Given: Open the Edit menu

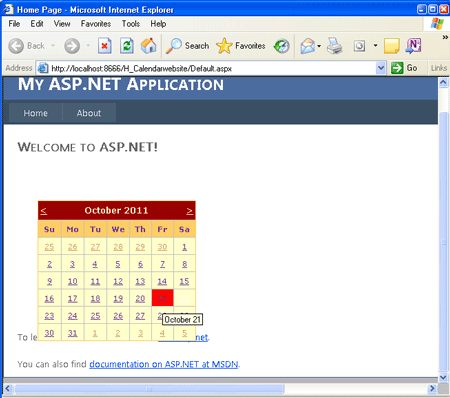Looking at the screenshot, I should [x=37, y=24].
